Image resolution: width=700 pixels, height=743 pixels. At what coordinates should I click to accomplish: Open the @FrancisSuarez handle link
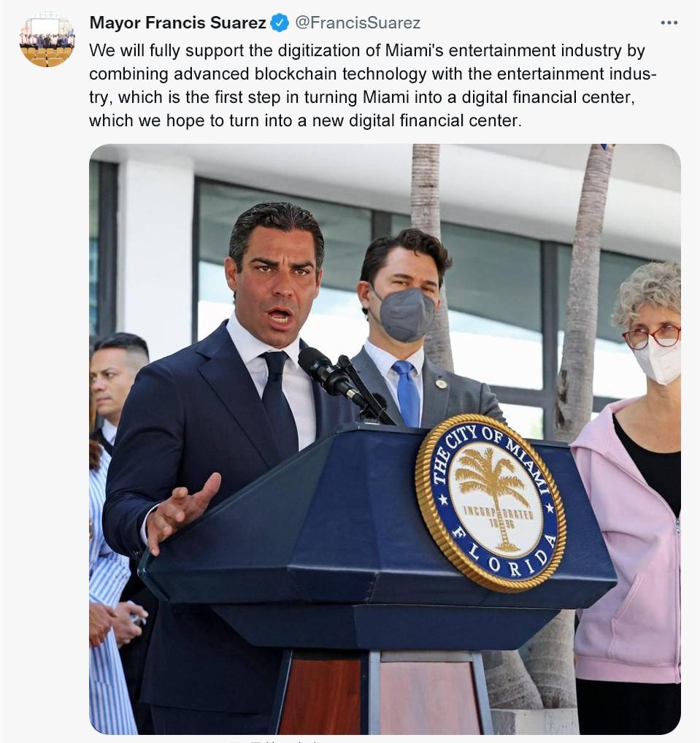pyautogui.click(x=358, y=23)
